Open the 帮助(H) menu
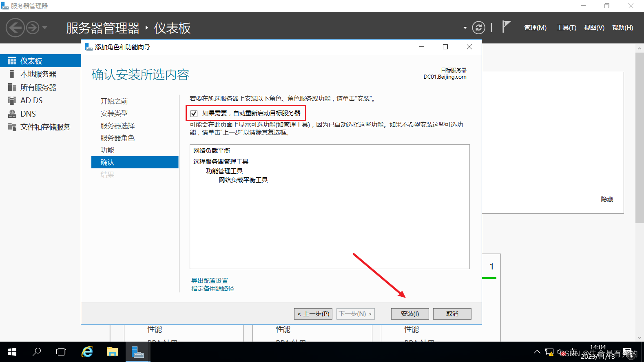Viewport: 644px width, 362px height. point(623,28)
